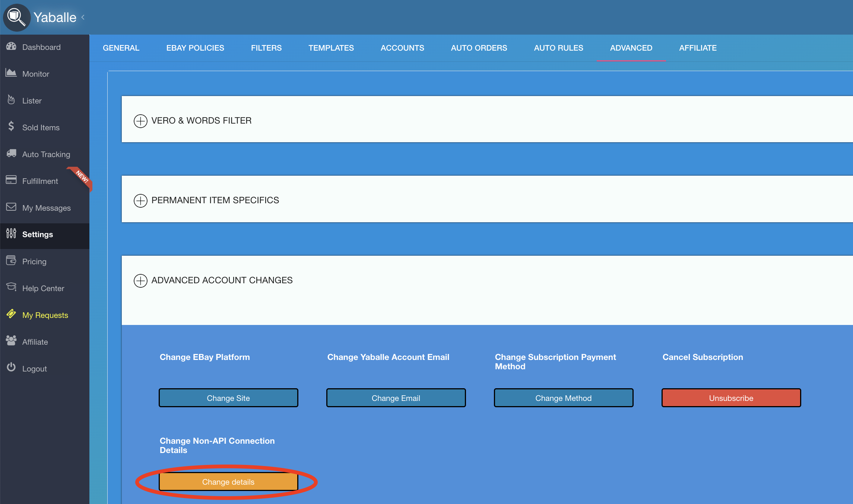Expand PERMANENT ITEM SPECIFICS section
Screen dimensions: 853x504
coord(140,201)
